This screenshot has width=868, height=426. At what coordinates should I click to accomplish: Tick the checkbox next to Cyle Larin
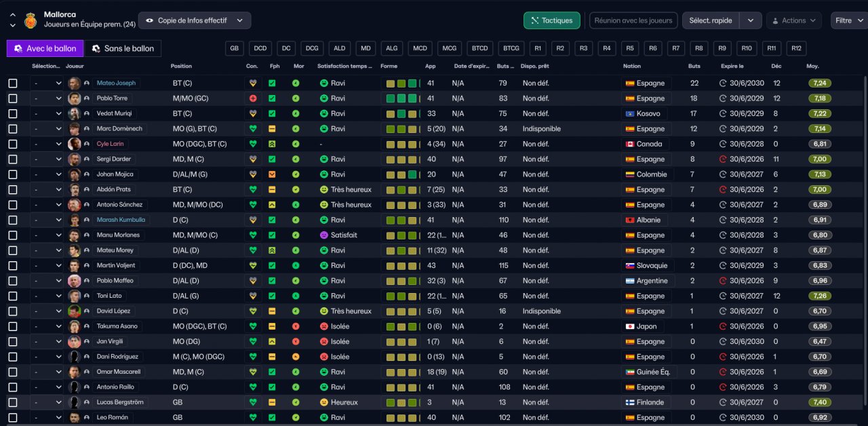[13, 144]
